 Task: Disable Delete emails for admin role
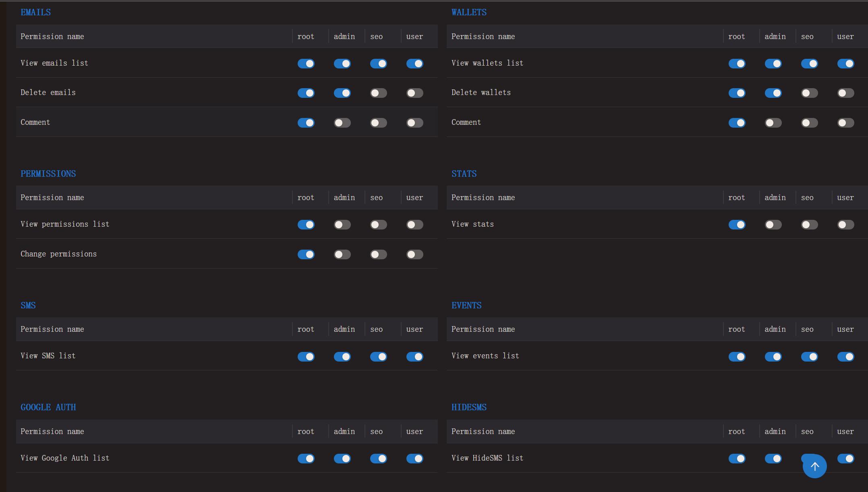click(342, 93)
